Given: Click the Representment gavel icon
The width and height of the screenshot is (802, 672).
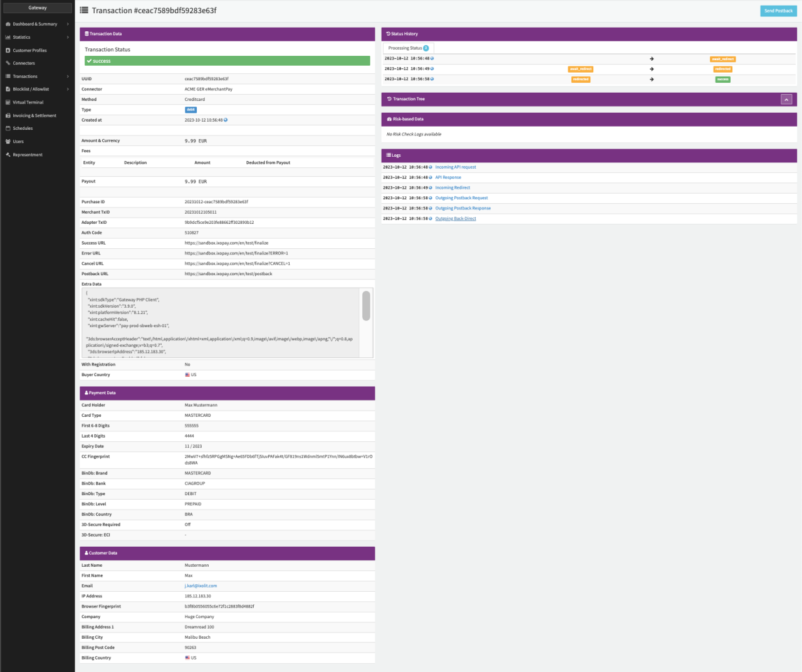Looking at the screenshot, I should [x=8, y=155].
